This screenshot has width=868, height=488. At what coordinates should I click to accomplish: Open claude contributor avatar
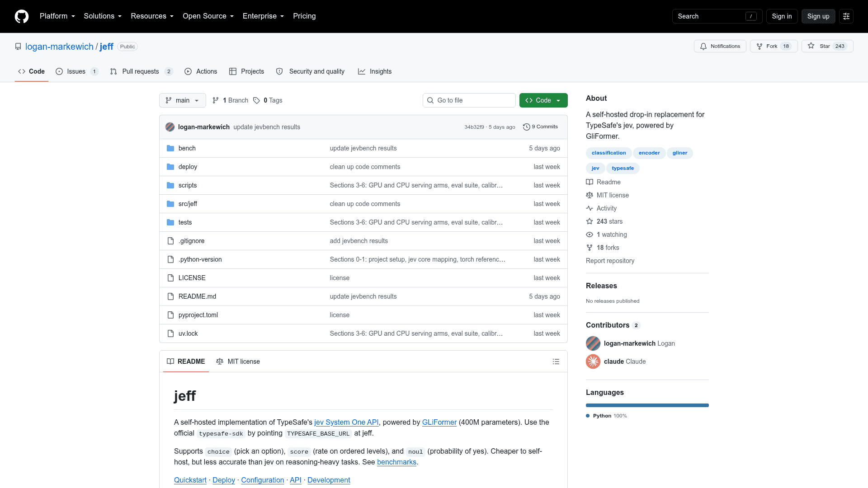tap(593, 361)
